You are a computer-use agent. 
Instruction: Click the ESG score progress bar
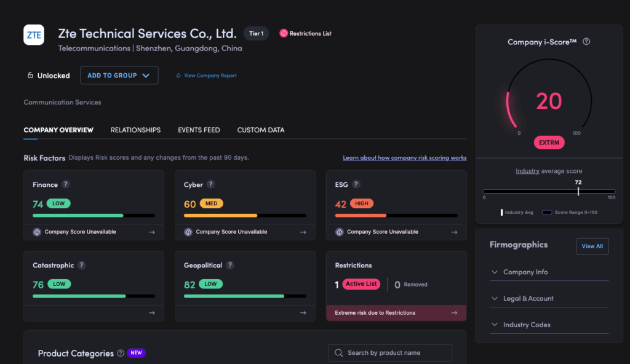point(396,216)
